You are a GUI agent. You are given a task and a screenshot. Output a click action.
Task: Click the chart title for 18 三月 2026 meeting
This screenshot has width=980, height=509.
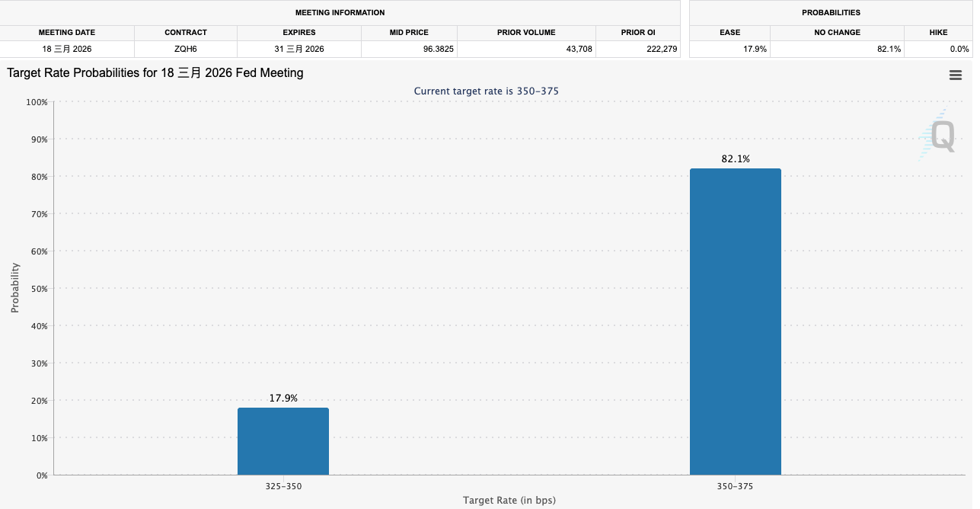tap(155, 73)
